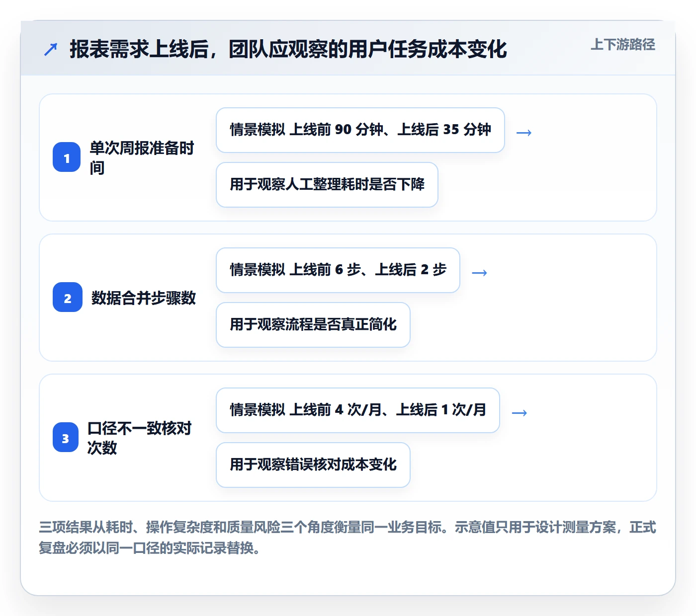The image size is (696, 616).
Task: Click the chip 用于观察错误核对成本变化
Action: 313,465
